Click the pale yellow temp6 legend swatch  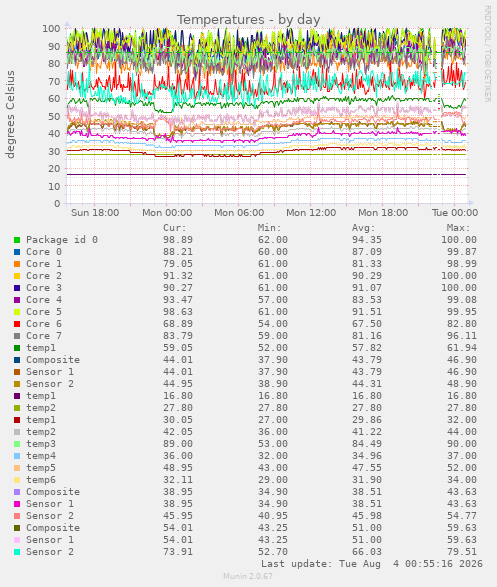[x=17, y=480]
